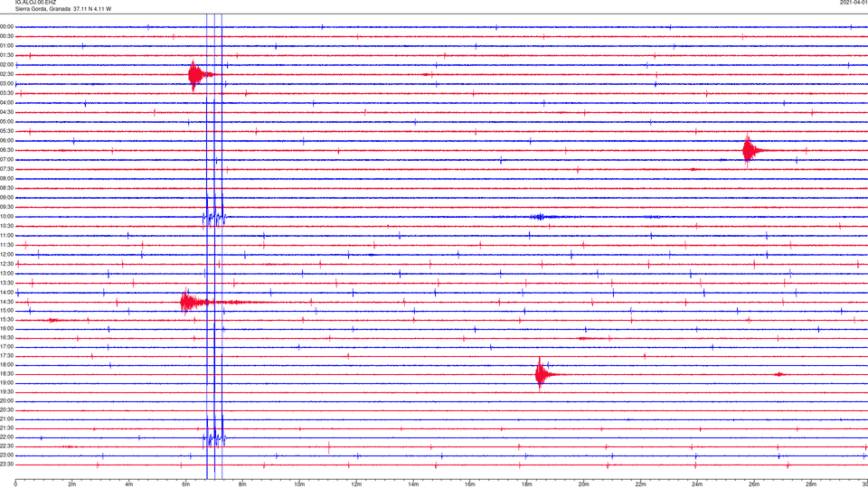Image resolution: width=868 pixels, height=488 pixels.
Task: Select the 23:00 trace time label
Action: pyautogui.click(x=7, y=455)
